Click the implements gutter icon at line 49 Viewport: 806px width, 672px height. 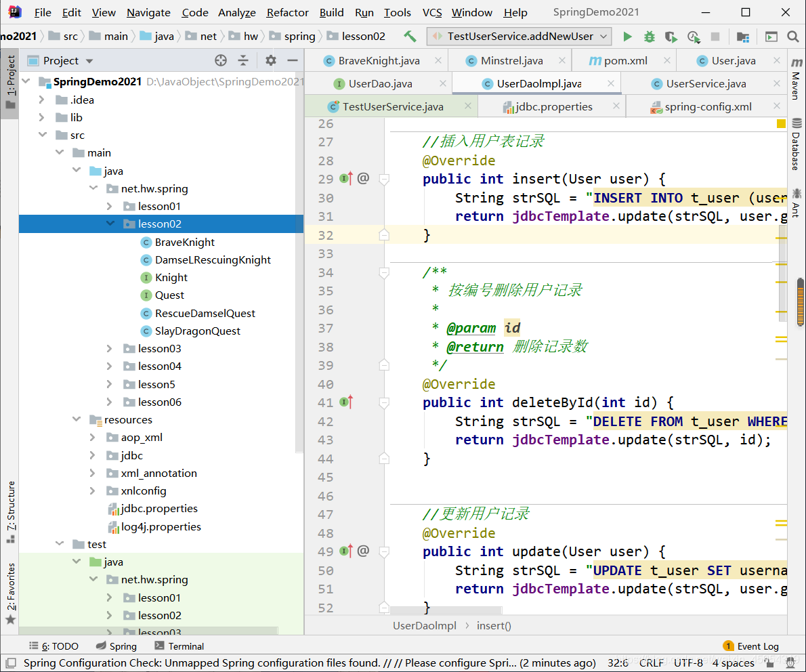(x=347, y=551)
